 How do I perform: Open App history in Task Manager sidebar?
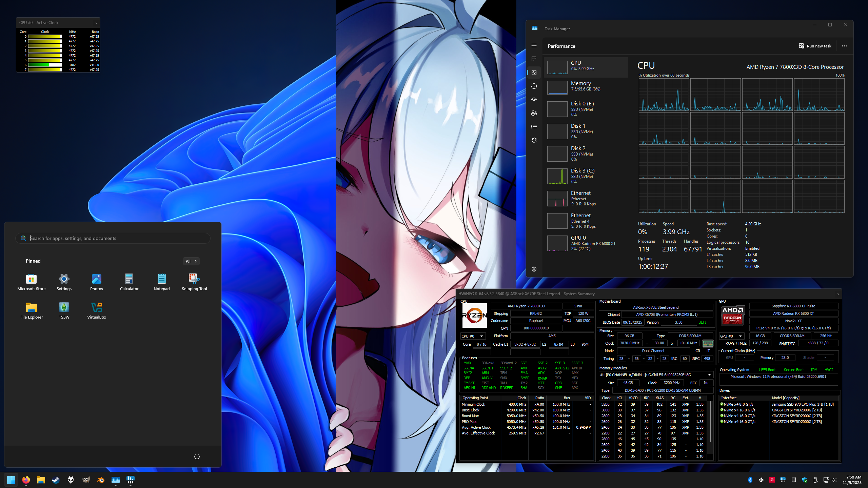click(534, 86)
